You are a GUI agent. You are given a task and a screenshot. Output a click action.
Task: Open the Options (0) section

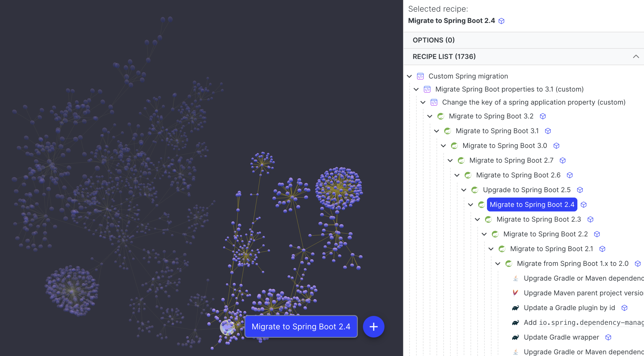524,40
